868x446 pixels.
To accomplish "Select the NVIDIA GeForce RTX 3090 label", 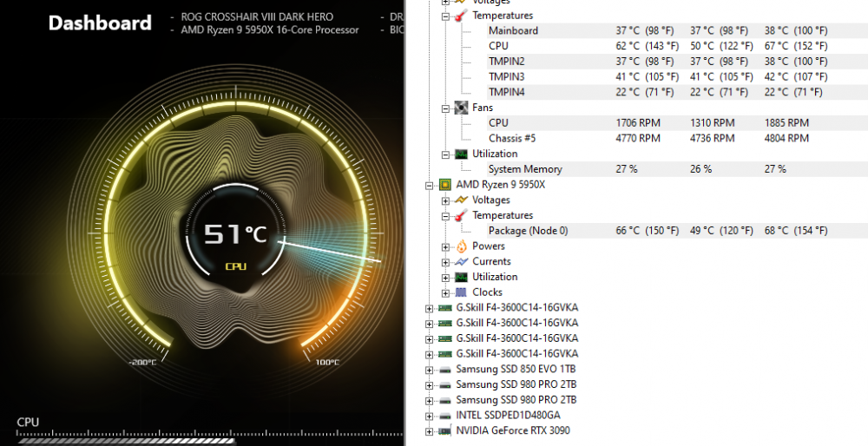I will tap(513, 430).
